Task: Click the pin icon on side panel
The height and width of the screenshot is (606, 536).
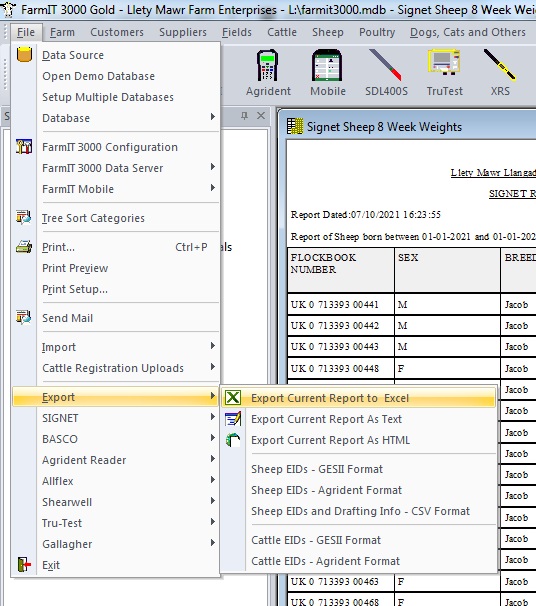Action: pyautogui.click(x=244, y=116)
